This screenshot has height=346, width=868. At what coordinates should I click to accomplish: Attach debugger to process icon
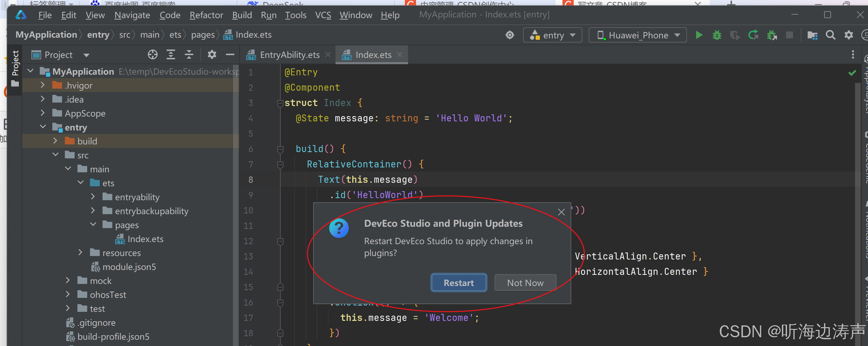click(772, 35)
